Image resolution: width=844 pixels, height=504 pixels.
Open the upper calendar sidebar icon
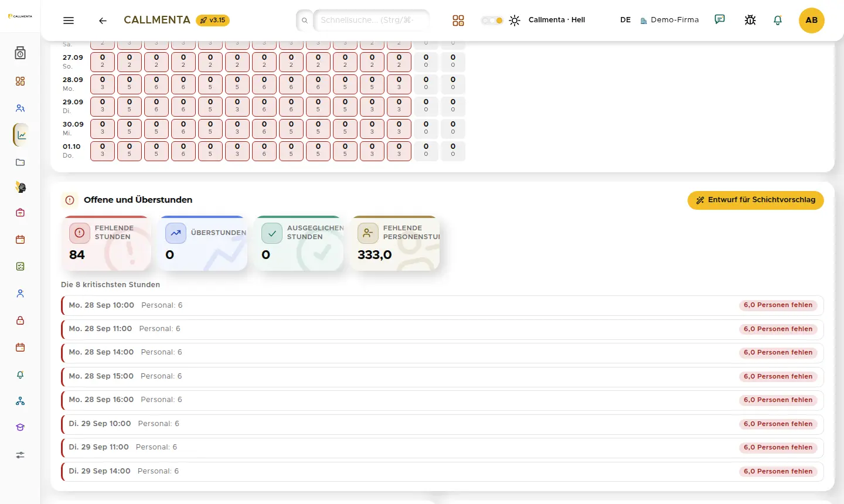pyautogui.click(x=21, y=240)
